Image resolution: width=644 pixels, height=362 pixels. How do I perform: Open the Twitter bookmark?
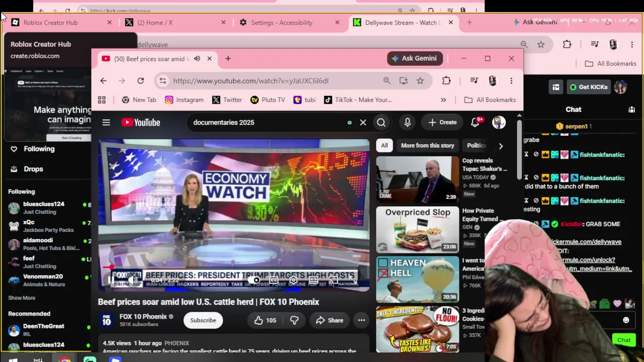[x=227, y=100]
